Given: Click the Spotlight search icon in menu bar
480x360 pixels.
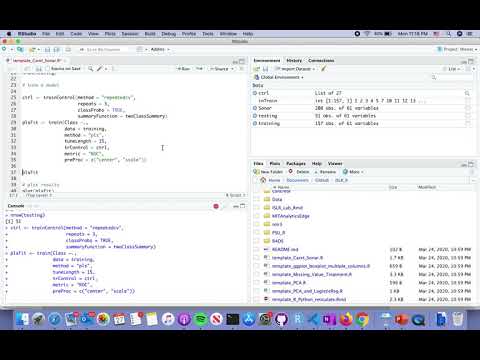Looking at the screenshot, I should [449, 34].
